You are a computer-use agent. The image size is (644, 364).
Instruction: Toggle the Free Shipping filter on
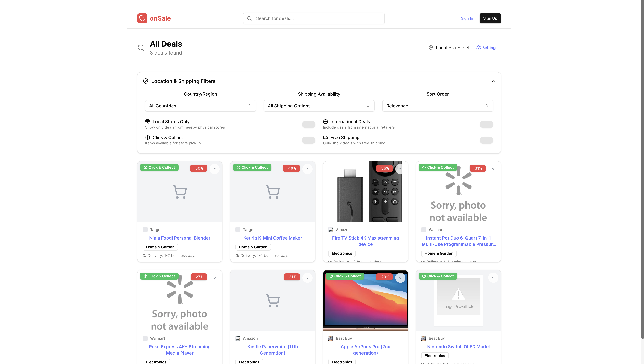(486, 140)
